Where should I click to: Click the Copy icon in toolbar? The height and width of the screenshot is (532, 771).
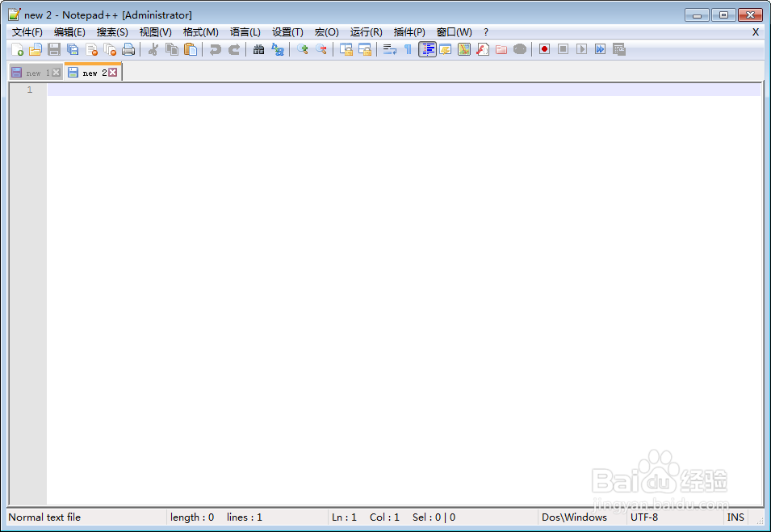coord(172,49)
